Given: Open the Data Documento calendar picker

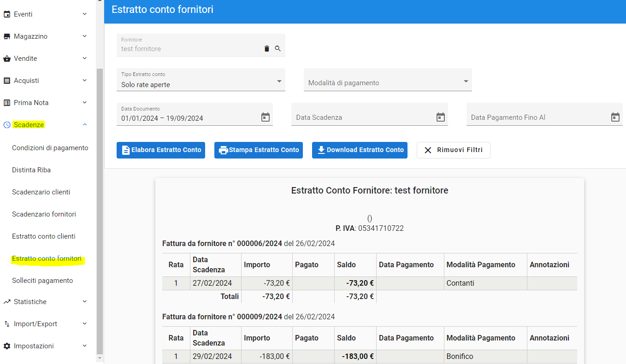Looking at the screenshot, I should click(x=266, y=117).
